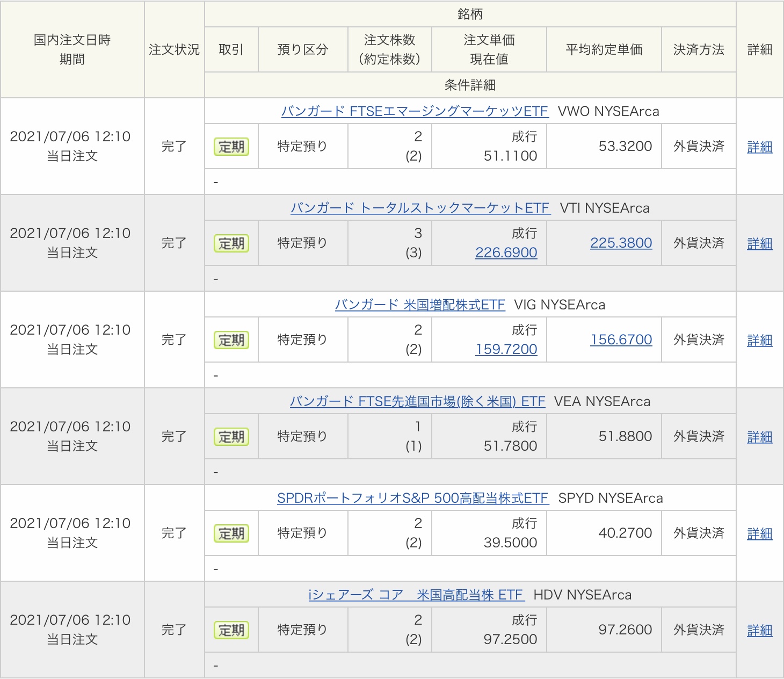Click the 注文状況 column header

pyautogui.click(x=174, y=49)
